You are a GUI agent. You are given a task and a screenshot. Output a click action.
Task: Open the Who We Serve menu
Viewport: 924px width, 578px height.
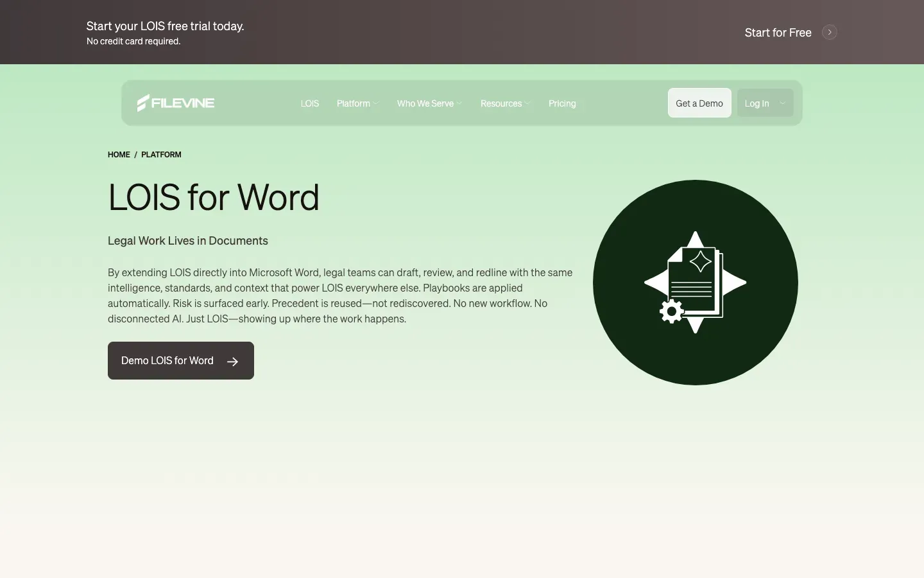tap(425, 103)
